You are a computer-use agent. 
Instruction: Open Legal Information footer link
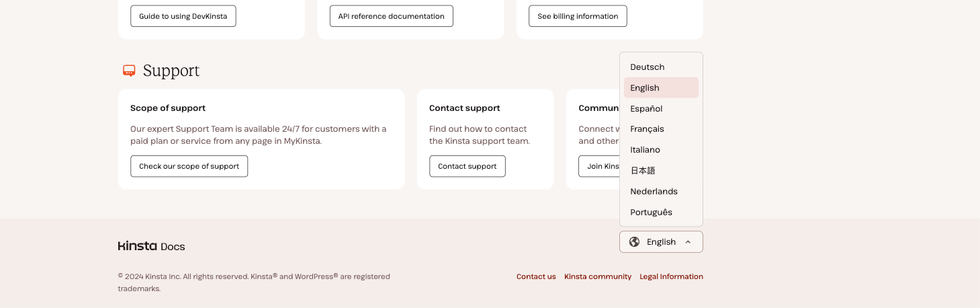[671, 276]
